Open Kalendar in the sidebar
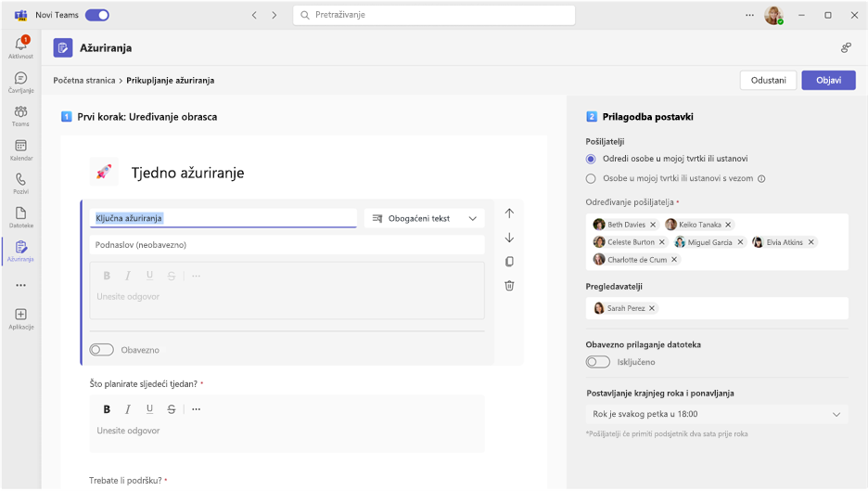 tap(21, 150)
